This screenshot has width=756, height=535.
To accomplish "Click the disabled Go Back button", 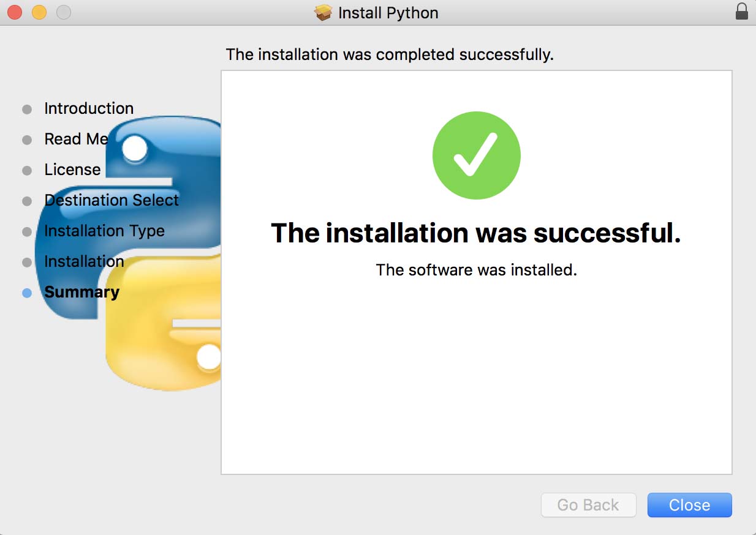I will 588,505.
